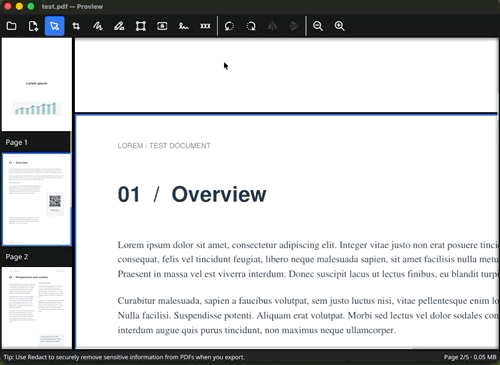Viewport: 500px width, 365px height.
Task: Click the Page 2 label in sidebar
Action: 17,257
